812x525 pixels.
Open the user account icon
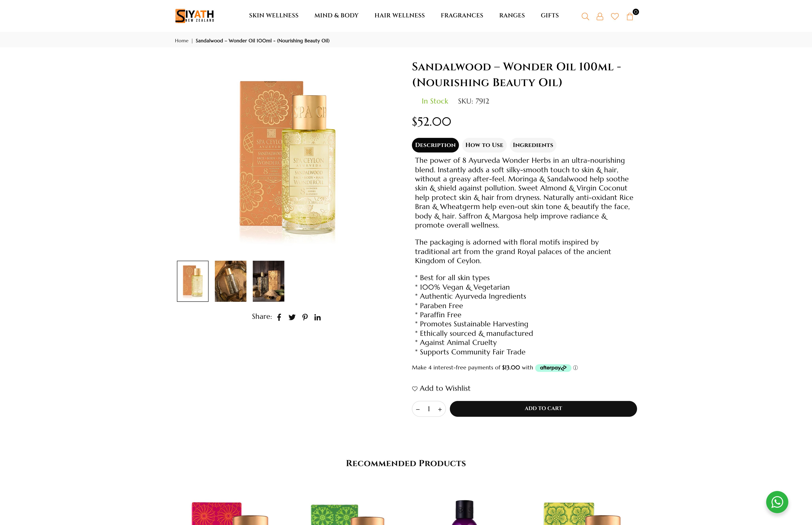point(600,16)
